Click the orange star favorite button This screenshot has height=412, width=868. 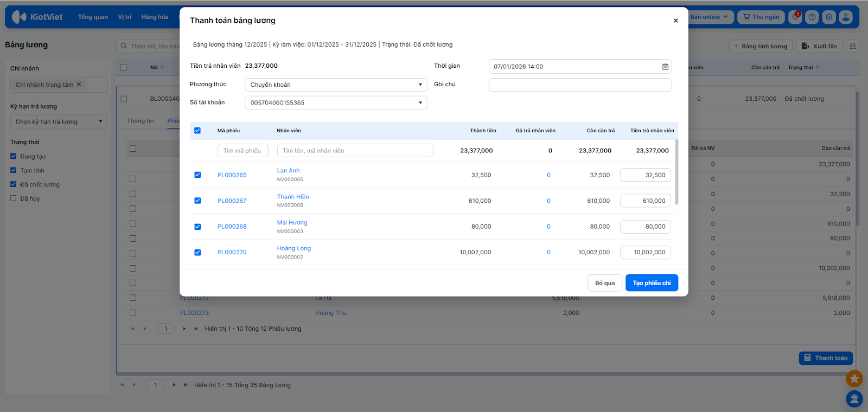854,378
